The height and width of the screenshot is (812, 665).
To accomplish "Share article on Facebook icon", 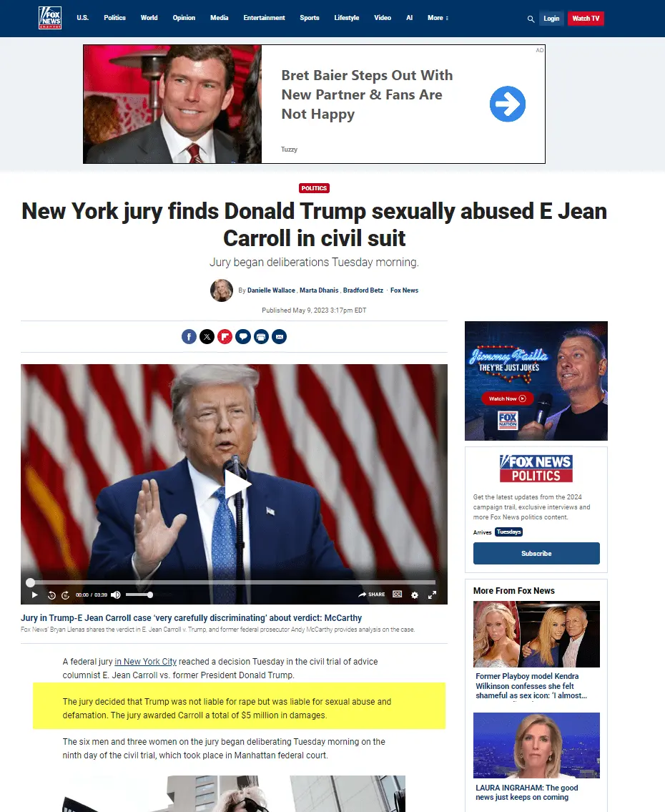I will coord(189,337).
